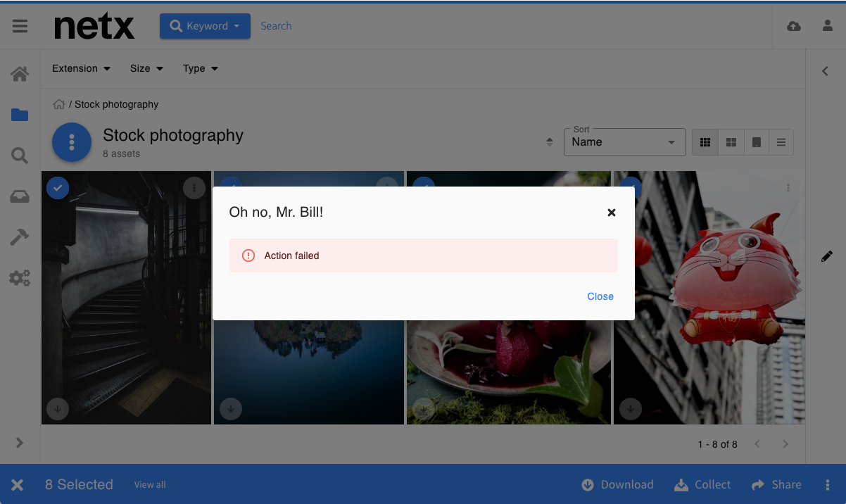Download the selected assets
Screen dimensions: 846x504
coord(617,484)
